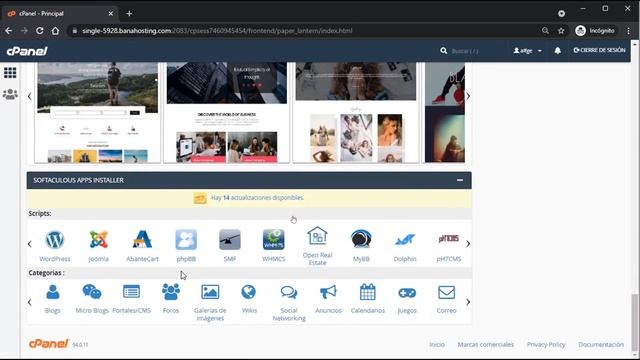
Task: Open the MyBB script icon
Action: [x=361, y=245]
